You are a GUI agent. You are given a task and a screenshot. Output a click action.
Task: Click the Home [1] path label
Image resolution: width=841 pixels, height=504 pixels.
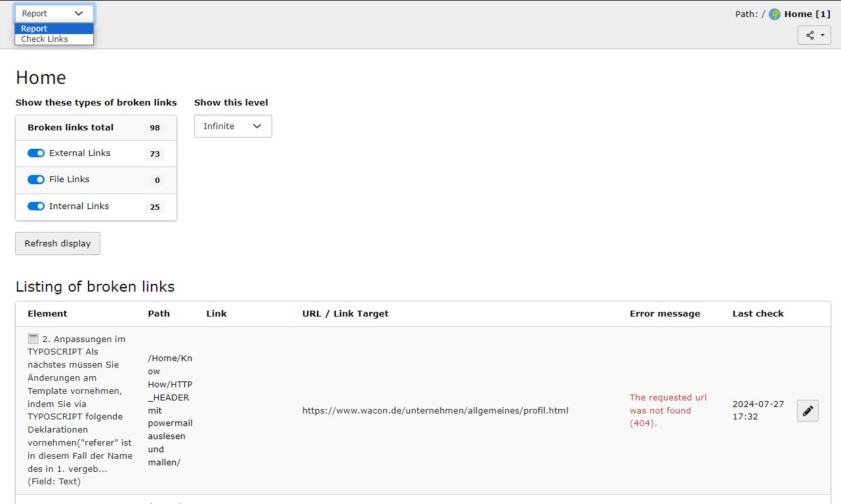(807, 14)
